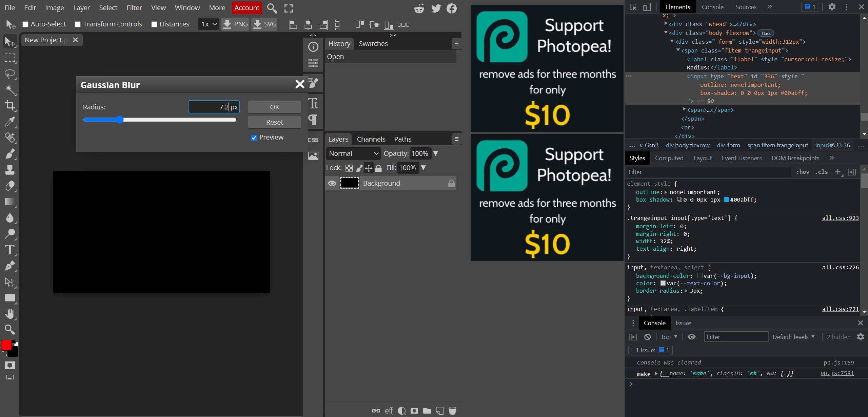The image size is (868, 417).
Task: Open the 1x zoom level dropdown
Action: click(208, 24)
